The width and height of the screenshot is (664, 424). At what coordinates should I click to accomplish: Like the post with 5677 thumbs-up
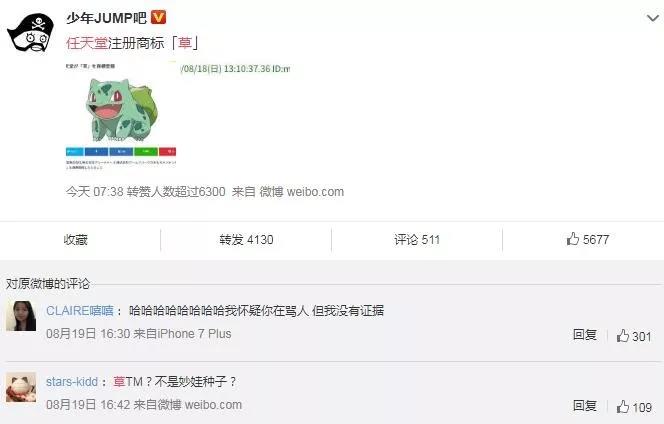click(x=588, y=239)
